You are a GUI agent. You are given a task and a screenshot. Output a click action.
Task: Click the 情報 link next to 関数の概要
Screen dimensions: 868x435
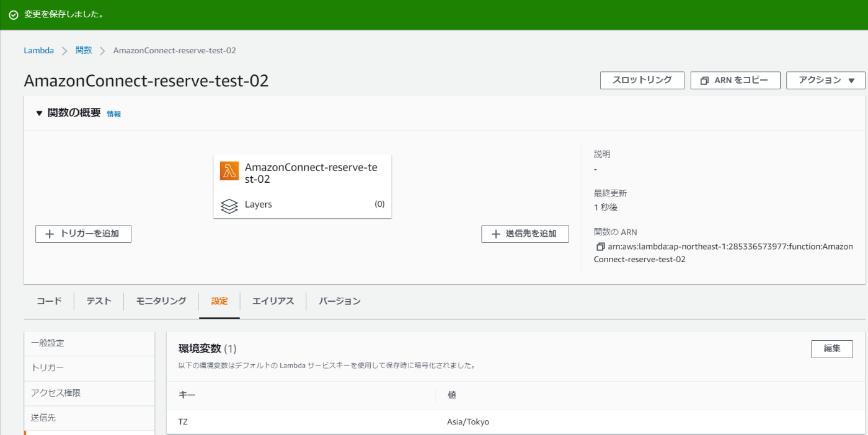tap(114, 114)
